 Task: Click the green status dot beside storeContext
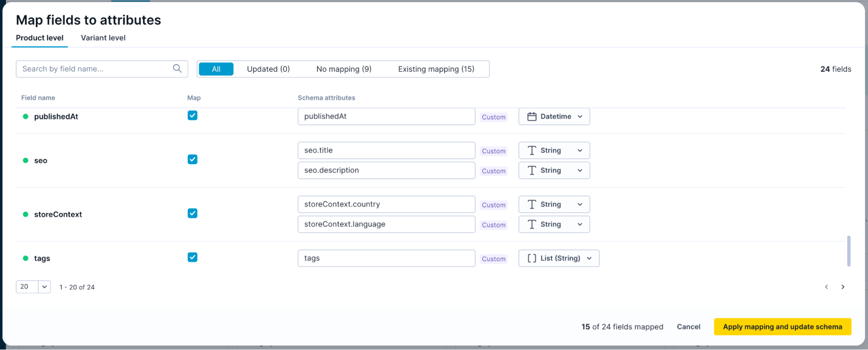[26, 214]
